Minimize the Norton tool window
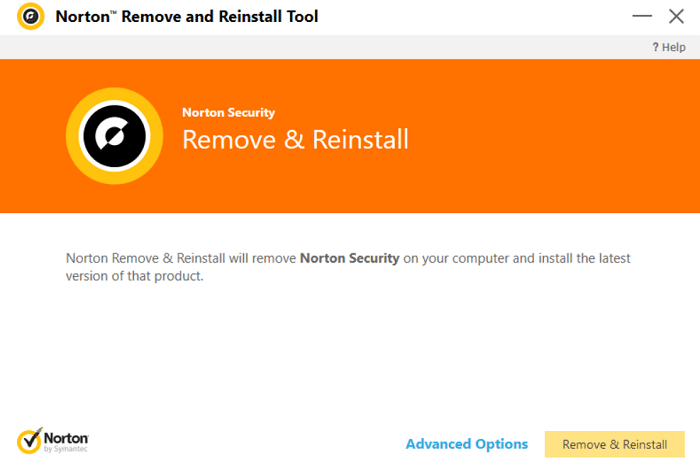The image size is (700, 465). 642,17
